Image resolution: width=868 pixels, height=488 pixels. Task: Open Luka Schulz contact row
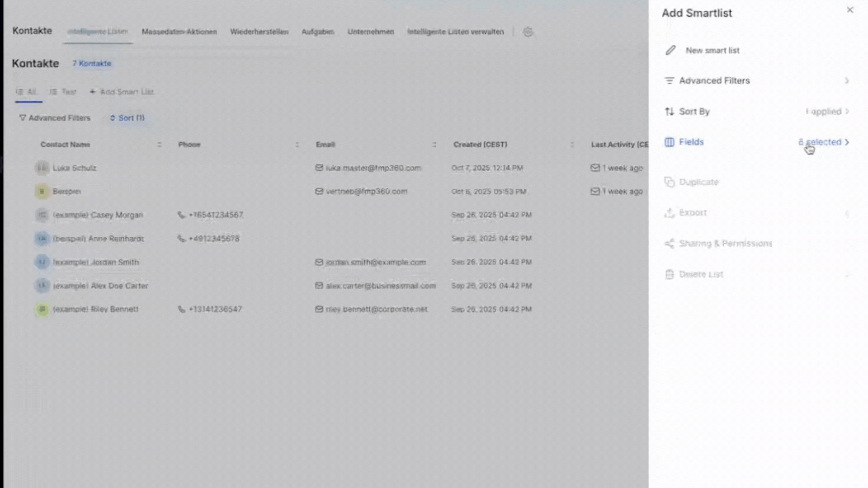pos(75,168)
